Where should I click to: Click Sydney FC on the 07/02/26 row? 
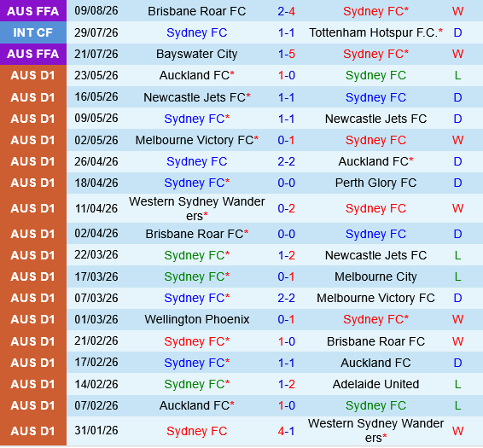375,405
